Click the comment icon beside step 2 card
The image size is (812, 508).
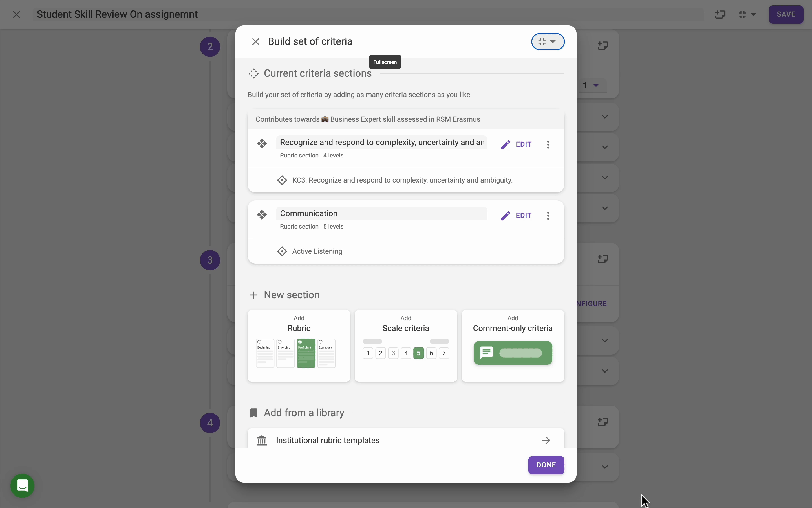click(603, 45)
